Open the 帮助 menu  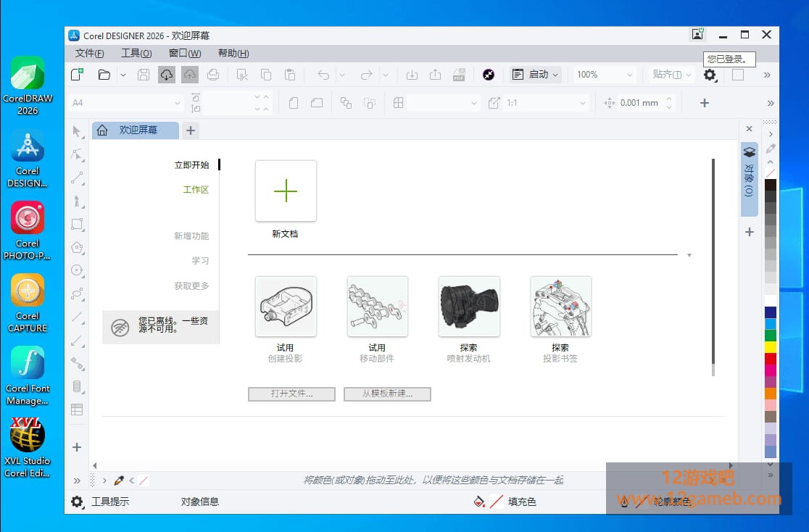(233, 53)
